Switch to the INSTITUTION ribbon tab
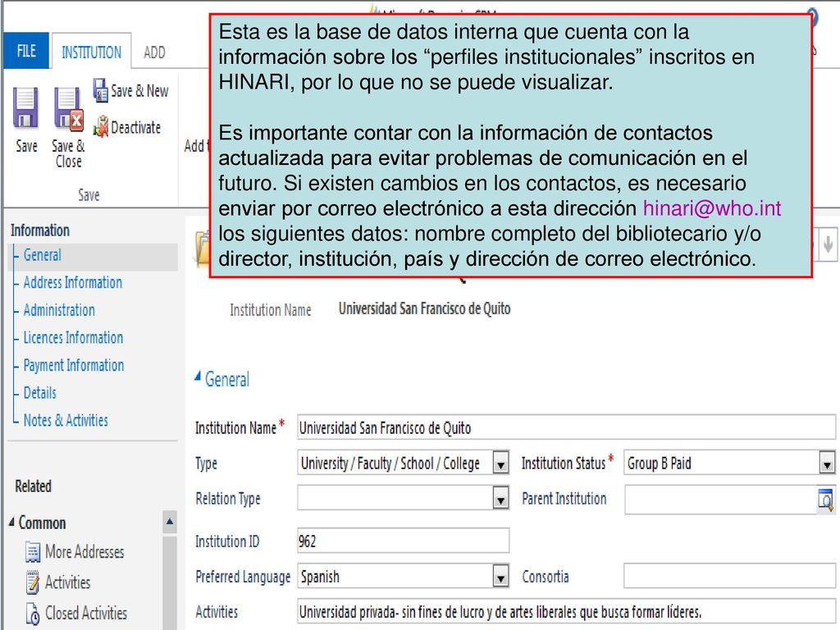 tap(91, 52)
